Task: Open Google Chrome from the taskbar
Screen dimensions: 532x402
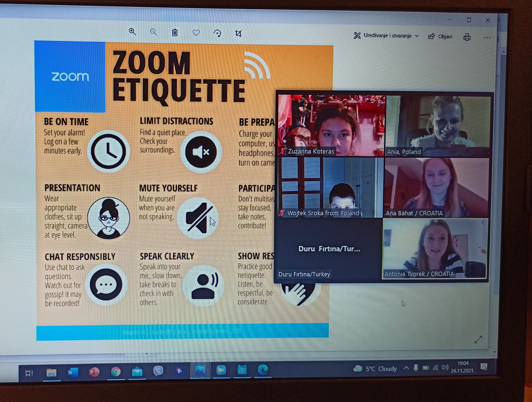Action: (116, 372)
